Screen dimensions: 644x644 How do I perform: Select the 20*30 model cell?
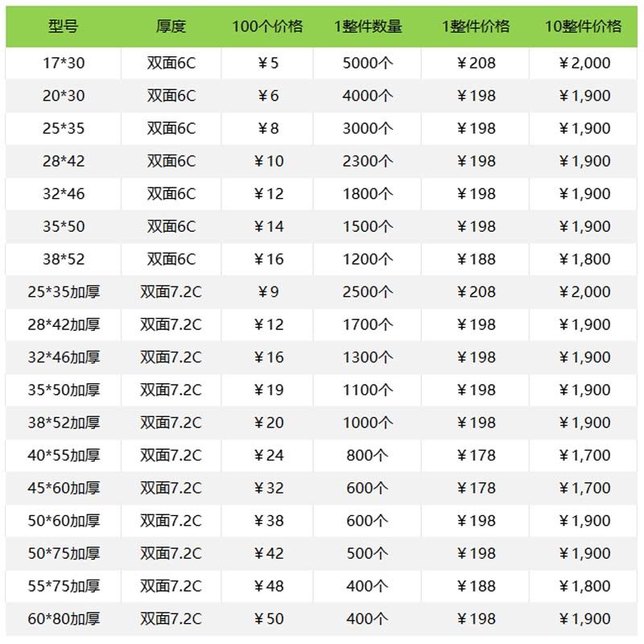(64, 96)
